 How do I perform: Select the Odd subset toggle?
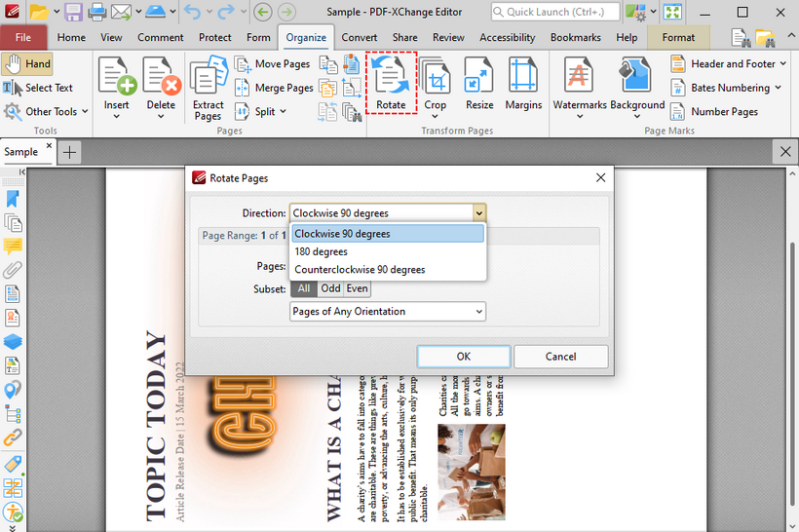[x=330, y=288]
